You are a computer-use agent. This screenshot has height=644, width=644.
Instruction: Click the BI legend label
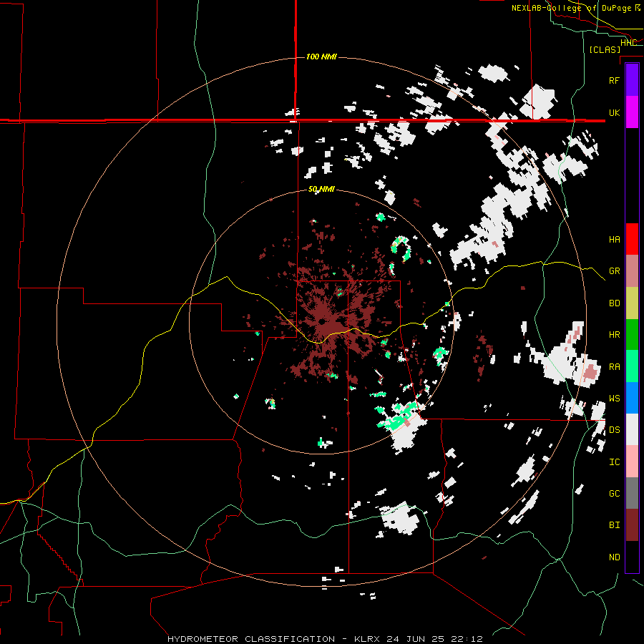tap(614, 525)
